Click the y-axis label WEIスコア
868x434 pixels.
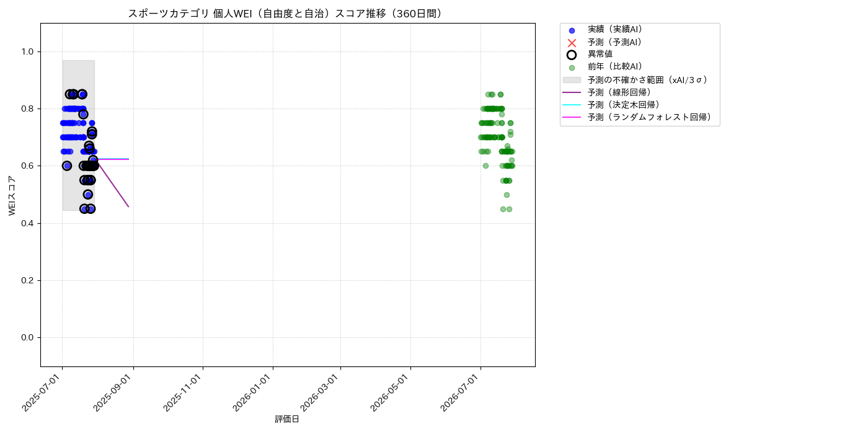tap(12, 195)
